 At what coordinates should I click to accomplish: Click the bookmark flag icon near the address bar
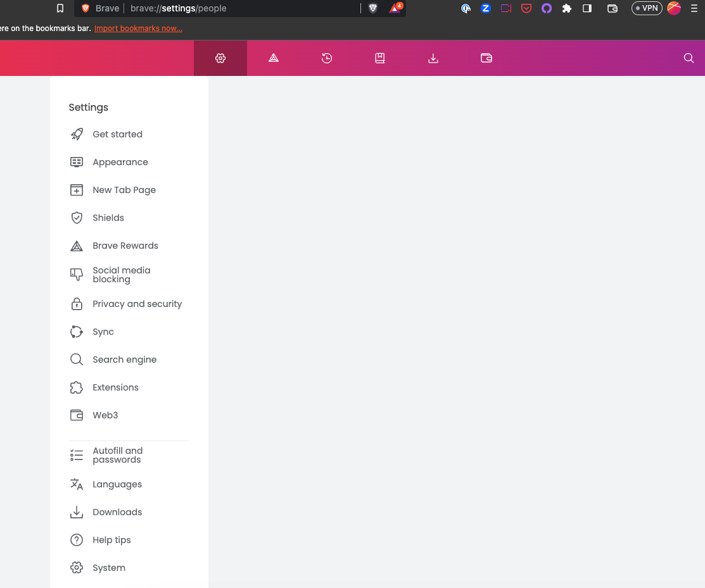tap(60, 8)
